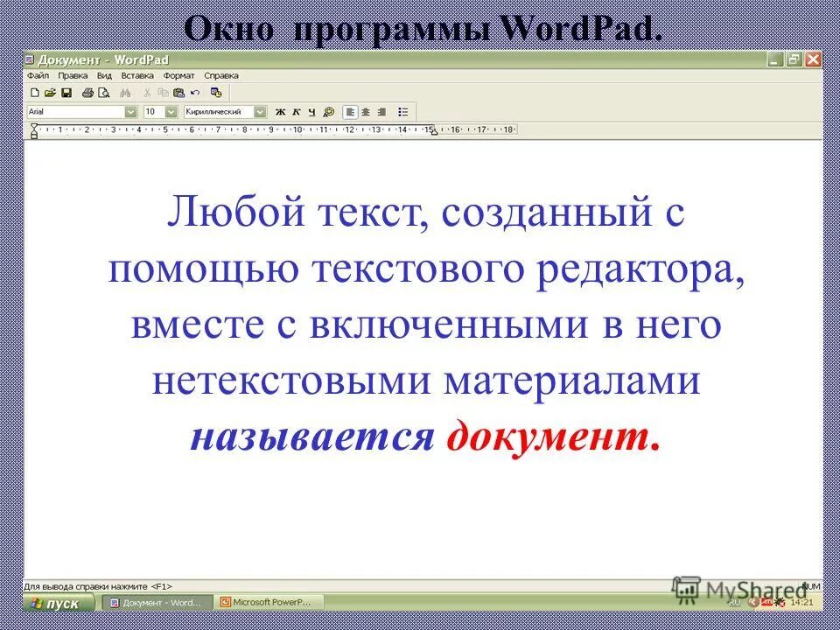Toggle italic formatting (К)
The image size is (840, 630).
(x=295, y=111)
